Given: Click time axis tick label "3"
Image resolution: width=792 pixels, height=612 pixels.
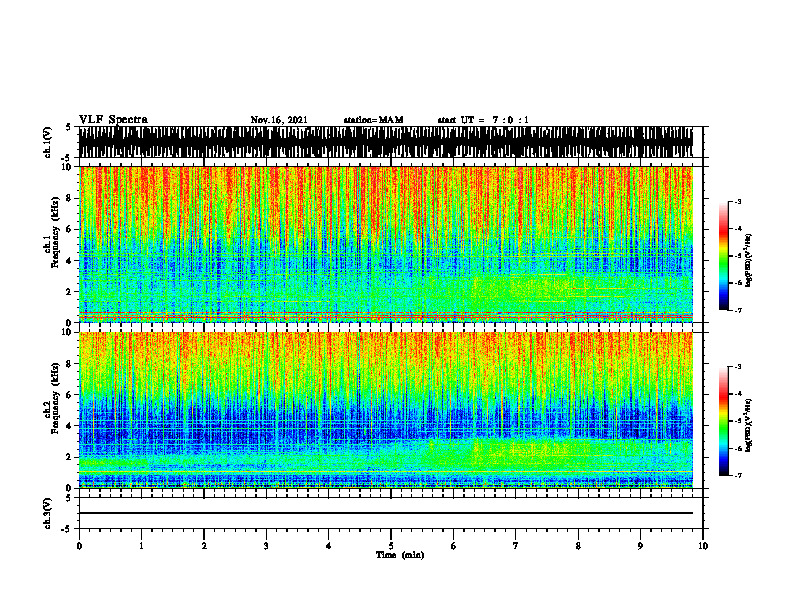Looking at the screenshot, I should click(266, 546).
